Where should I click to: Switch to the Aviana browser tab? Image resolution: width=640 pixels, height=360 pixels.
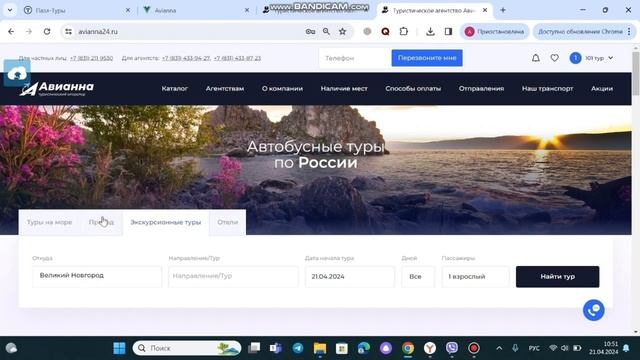196,10
